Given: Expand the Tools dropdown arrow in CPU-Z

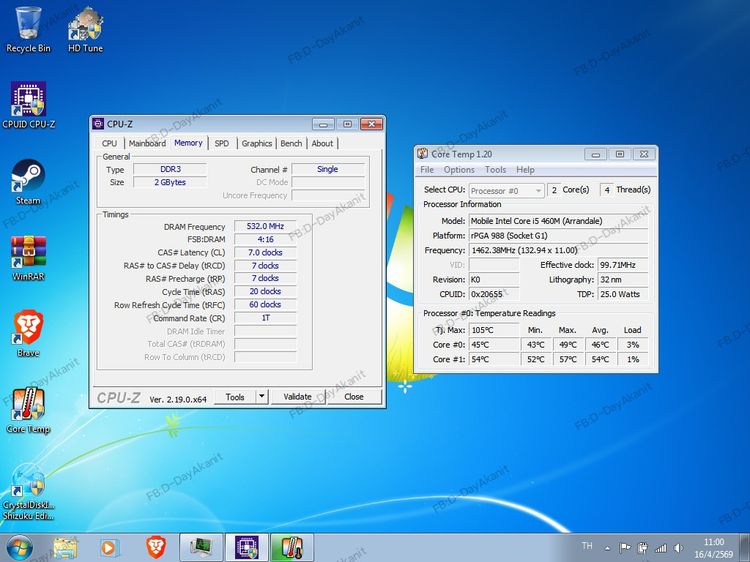Looking at the screenshot, I should click(x=262, y=397).
